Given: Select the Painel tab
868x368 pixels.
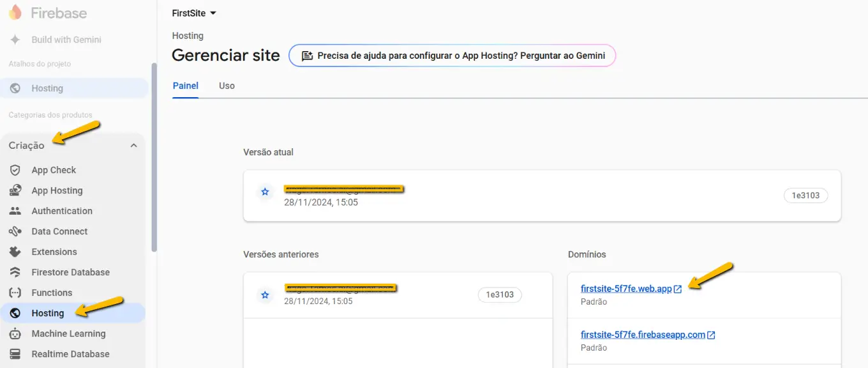Looking at the screenshot, I should pos(185,85).
